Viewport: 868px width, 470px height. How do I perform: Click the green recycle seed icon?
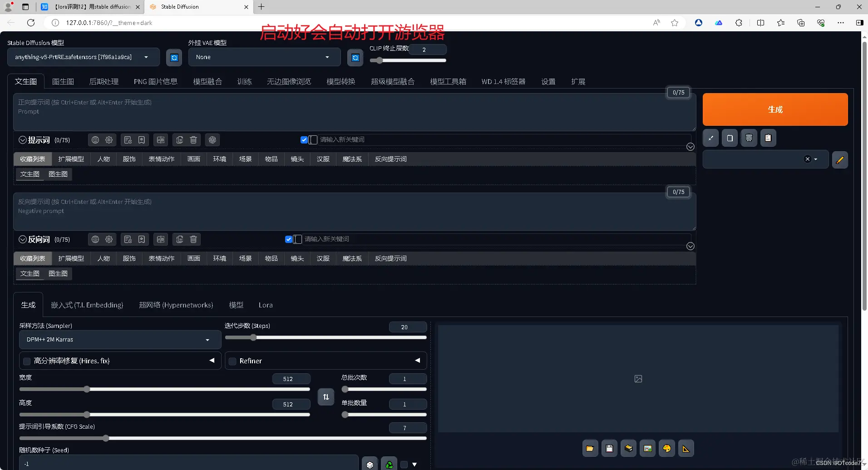(x=389, y=464)
